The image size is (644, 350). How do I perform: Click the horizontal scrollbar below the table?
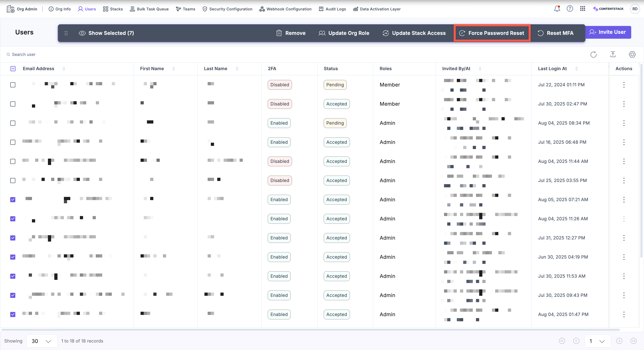[310, 330]
